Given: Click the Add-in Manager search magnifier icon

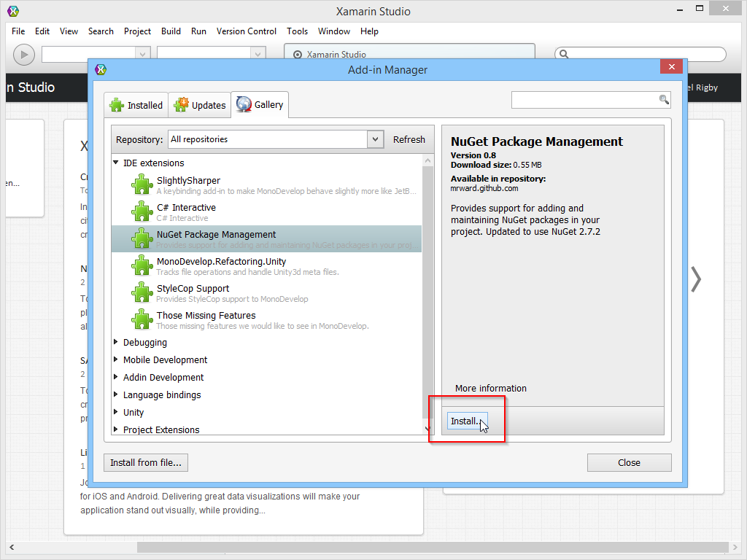Looking at the screenshot, I should tap(664, 99).
